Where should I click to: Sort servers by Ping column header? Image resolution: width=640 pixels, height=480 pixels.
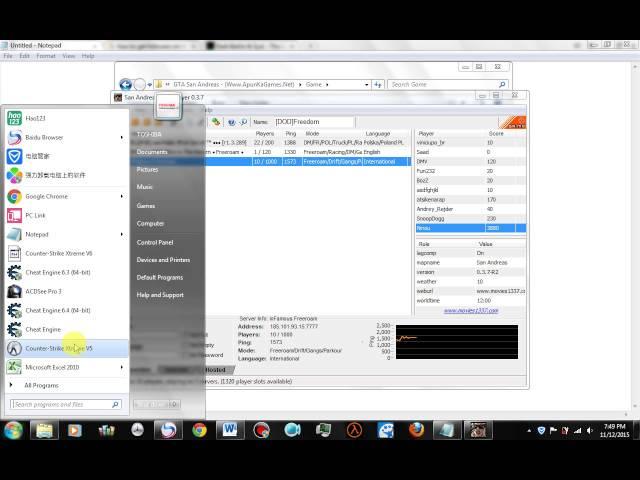(x=291, y=133)
